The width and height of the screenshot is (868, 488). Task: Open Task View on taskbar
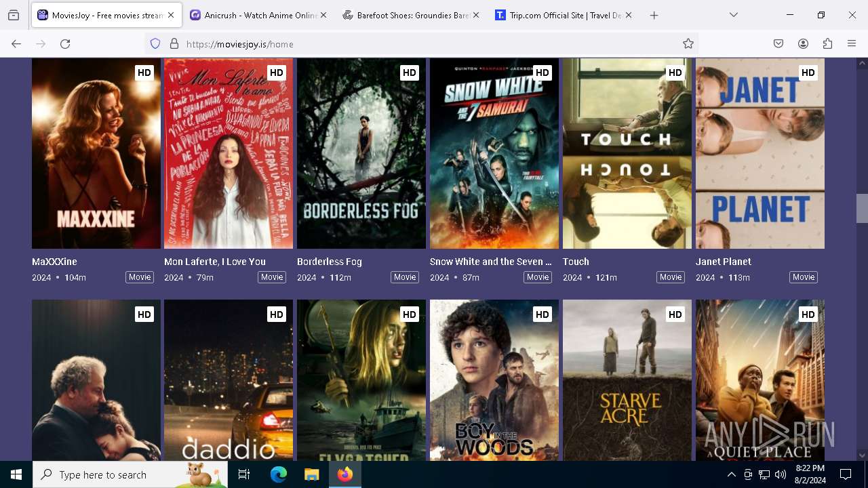(x=244, y=474)
